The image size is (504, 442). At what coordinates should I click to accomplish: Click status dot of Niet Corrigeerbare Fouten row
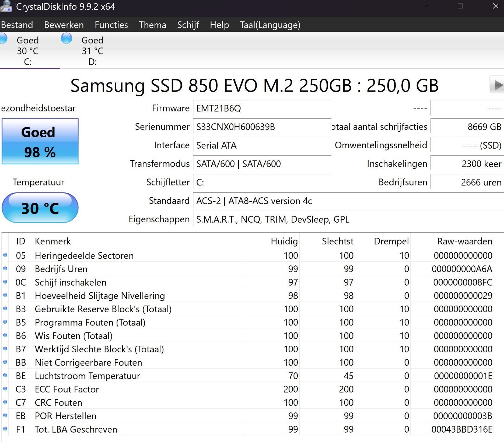(x=5, y=362)
